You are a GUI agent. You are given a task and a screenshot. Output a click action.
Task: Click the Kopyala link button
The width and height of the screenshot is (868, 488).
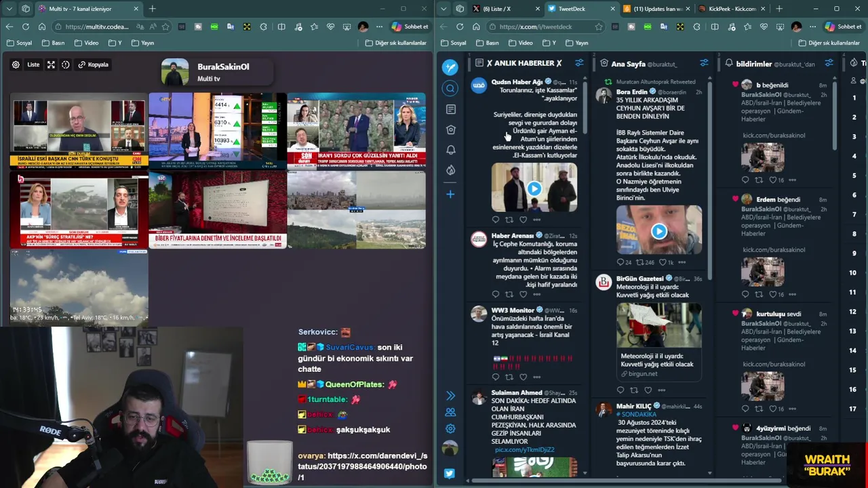[x=93, y=64]
